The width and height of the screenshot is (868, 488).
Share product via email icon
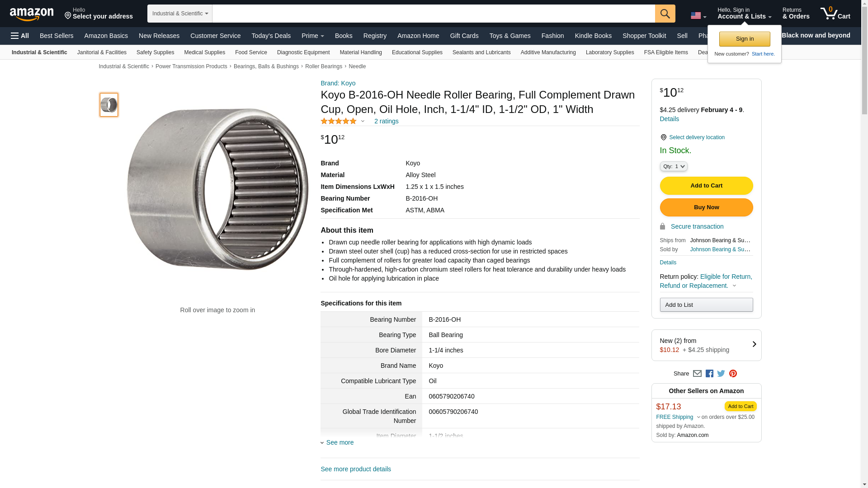(x=697, y=374)
